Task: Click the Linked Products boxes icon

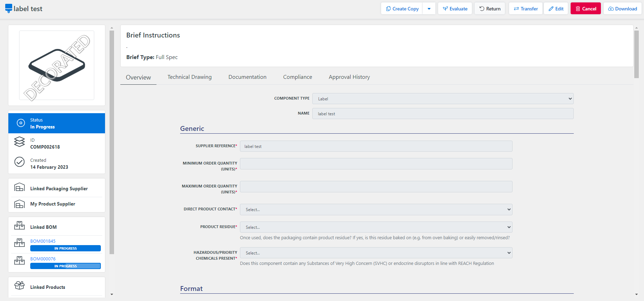Action: click(x=19, y=285)
